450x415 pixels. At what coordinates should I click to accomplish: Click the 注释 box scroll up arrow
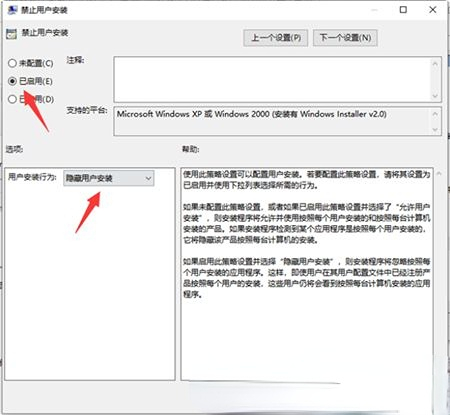(x=435, y=63)
